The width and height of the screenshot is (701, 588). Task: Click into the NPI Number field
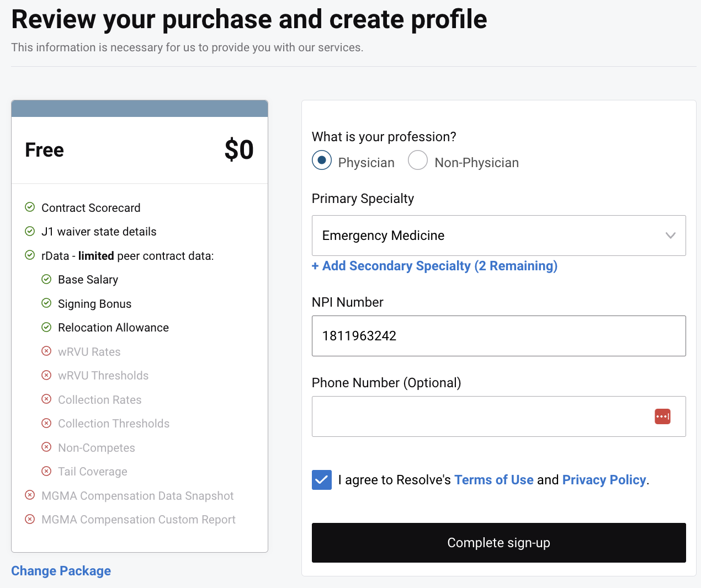coord(498,336)
